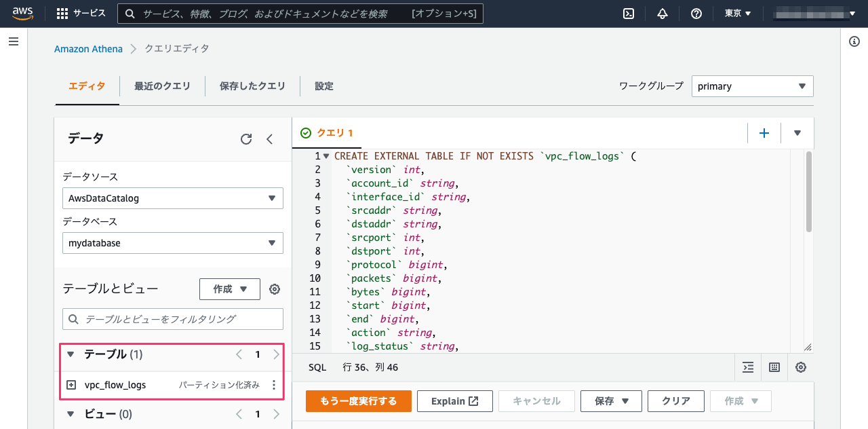Open the ワークグループ primary dropdown
868x429 pixels.
[x=752, y=86]
